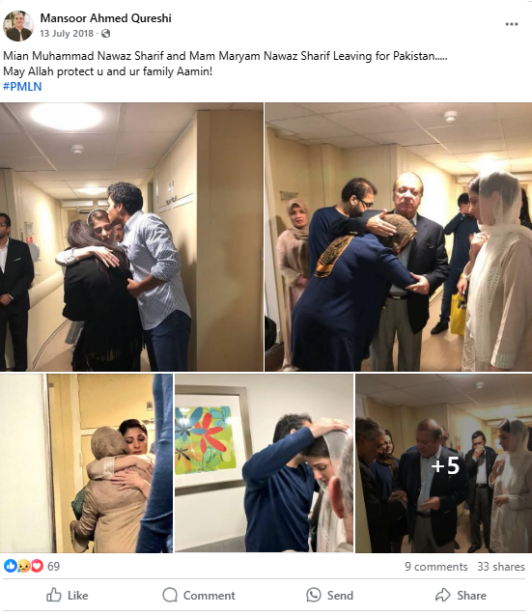
Task: Click the thumbs-up Like icon
Action: click(54, 595)
